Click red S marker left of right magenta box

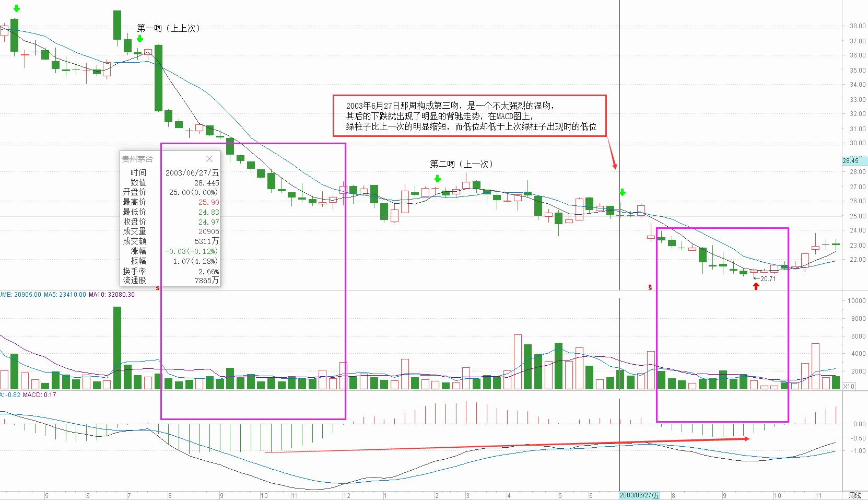point(650,287)
